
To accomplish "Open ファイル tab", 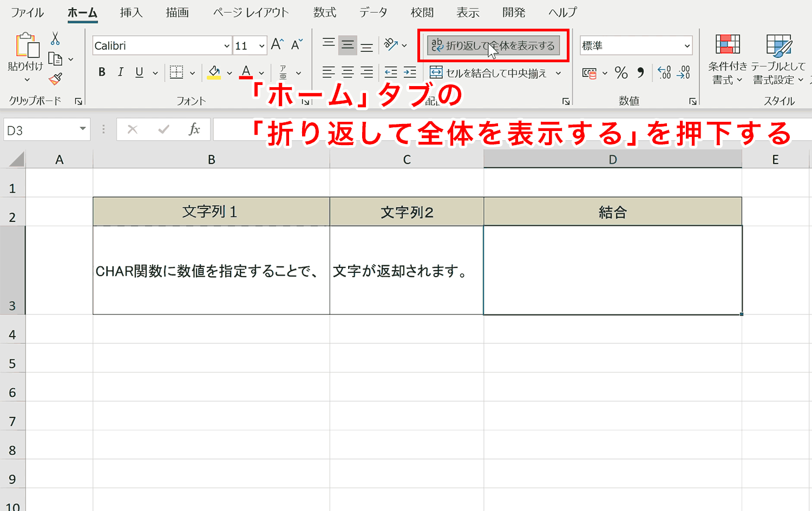I will pos(27,12).
